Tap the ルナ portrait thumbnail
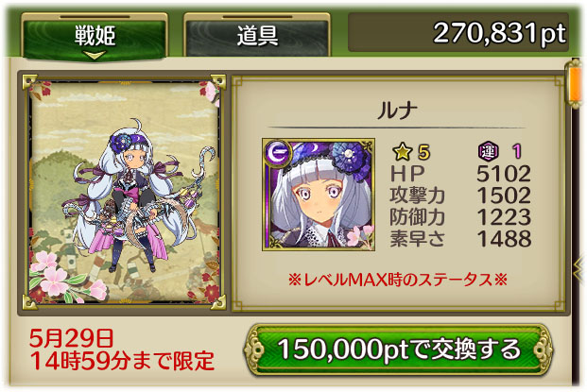 [319, 195]
